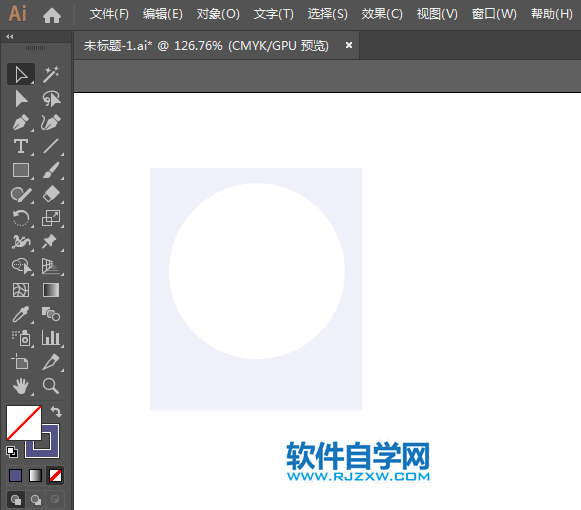Click the lavender rectangle shape
Viewport: 581px width, 510px height.
point(256,385)
